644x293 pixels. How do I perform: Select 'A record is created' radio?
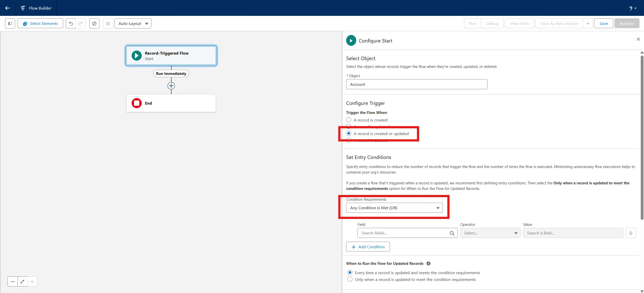pyautogui.click(x=349, y=120)
